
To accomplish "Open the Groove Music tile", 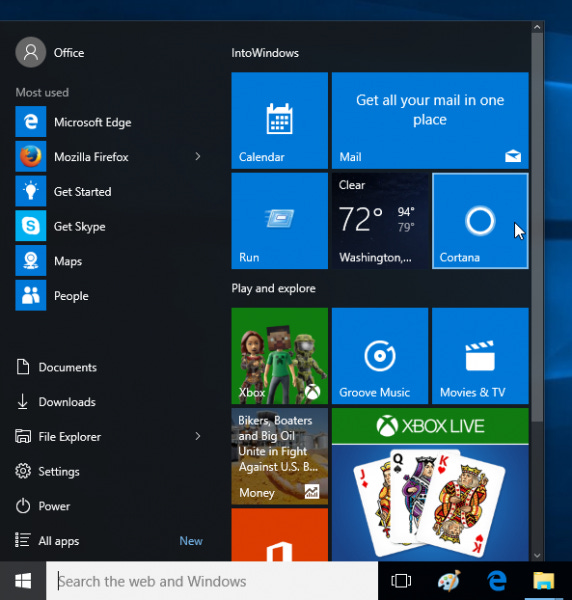I will (380, 356).
